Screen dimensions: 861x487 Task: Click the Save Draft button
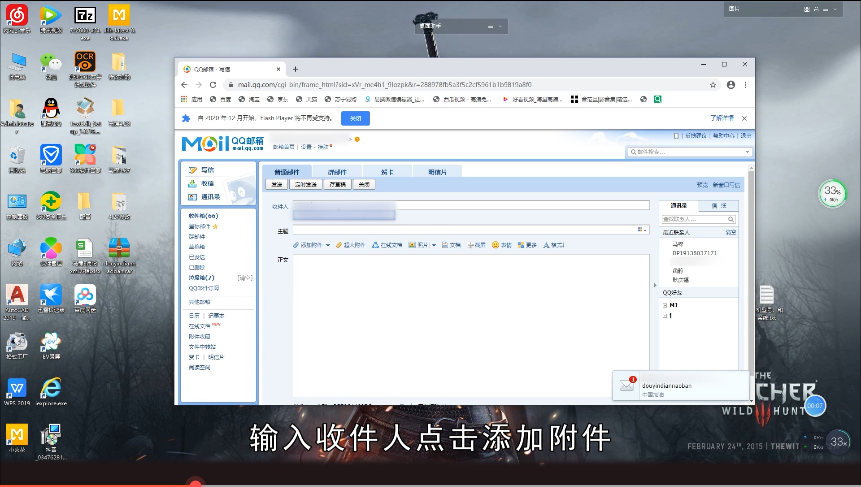(x=338, y=184)
